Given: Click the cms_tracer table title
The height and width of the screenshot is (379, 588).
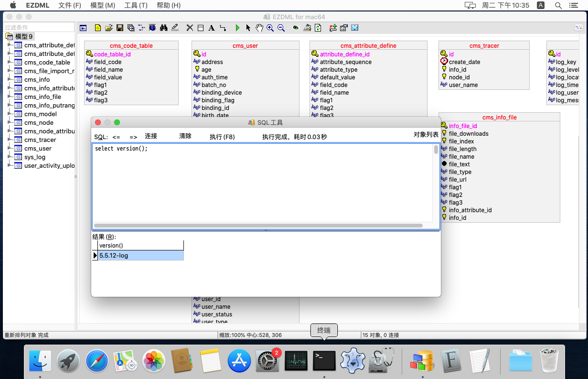Looking at the screenshot, I should (x=484, y=46).
